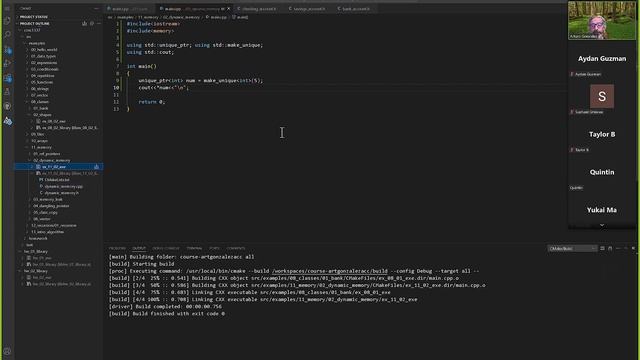Select the hw_01_library target group

(36, 252)
